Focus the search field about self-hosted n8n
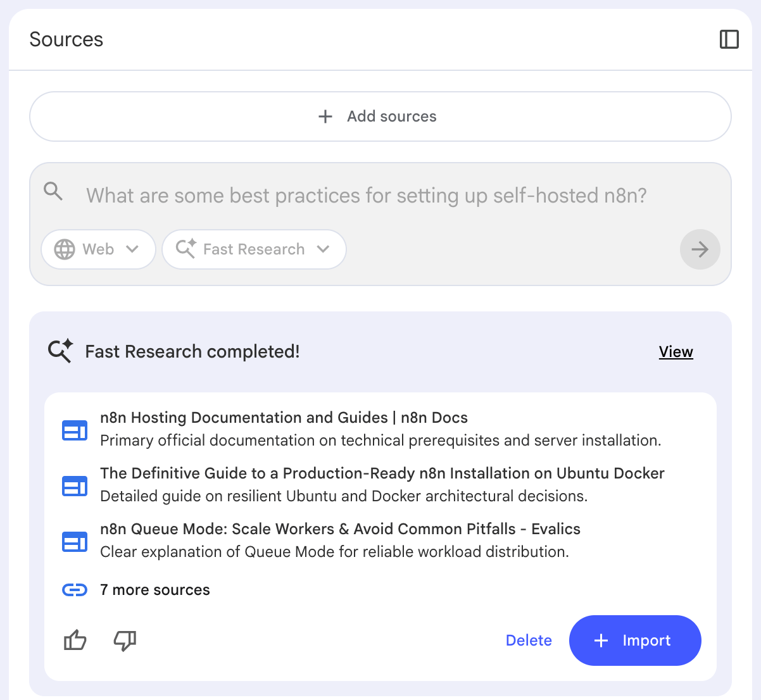Screen dimensions: 761x700 (367, 196)
